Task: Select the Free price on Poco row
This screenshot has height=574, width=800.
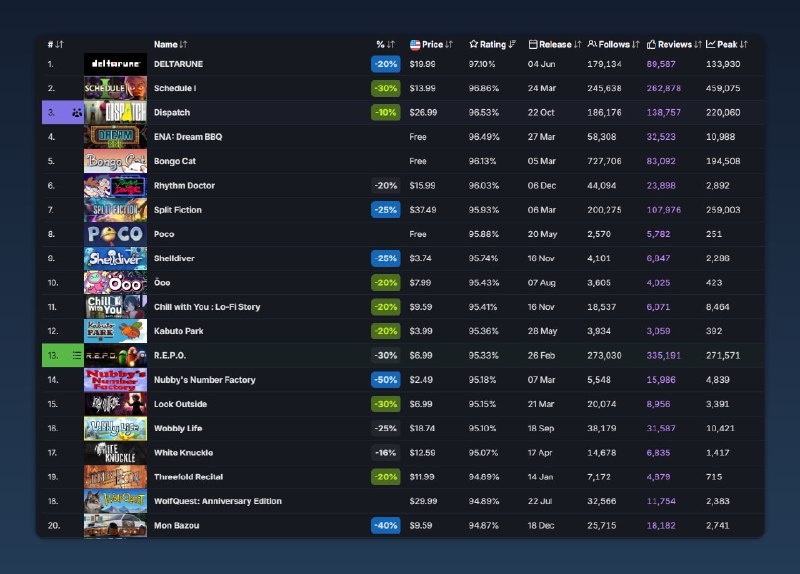Action: (417, 234)
